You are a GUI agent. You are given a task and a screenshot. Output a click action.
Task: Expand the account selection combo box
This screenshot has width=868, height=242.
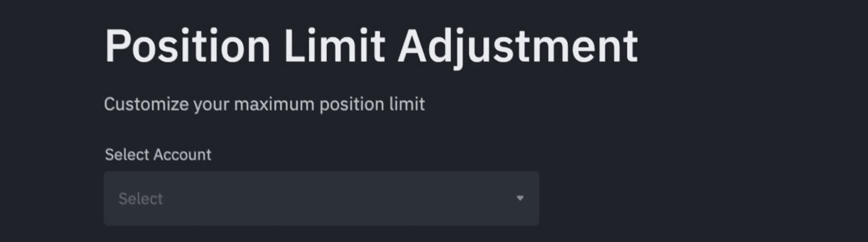[x=321, y=198]
